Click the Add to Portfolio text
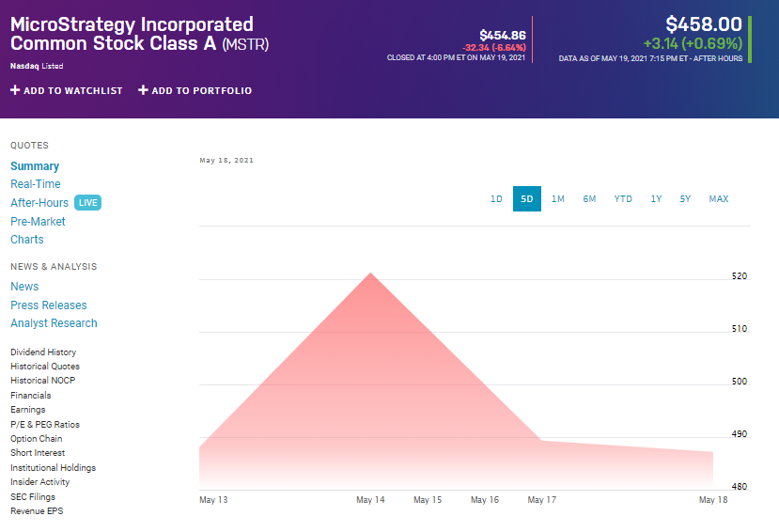The image size is (779, 532). point(202,90)
